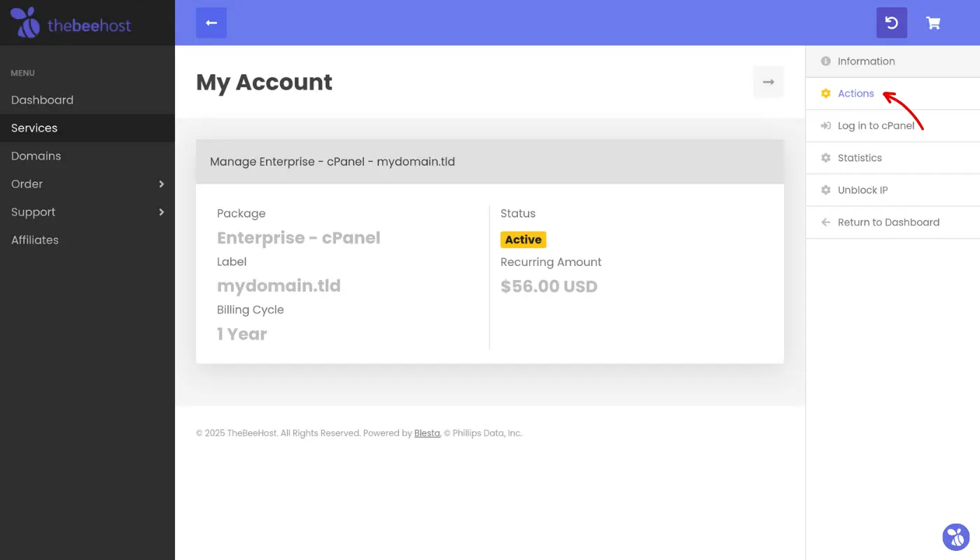Click Return to Dashboard link

coord(888,223)
